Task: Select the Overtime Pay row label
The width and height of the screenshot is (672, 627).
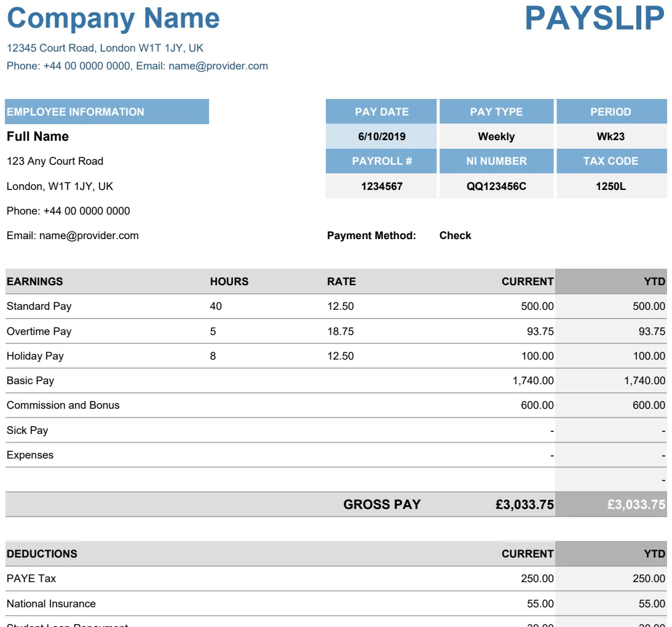Action: coord(39,331)
